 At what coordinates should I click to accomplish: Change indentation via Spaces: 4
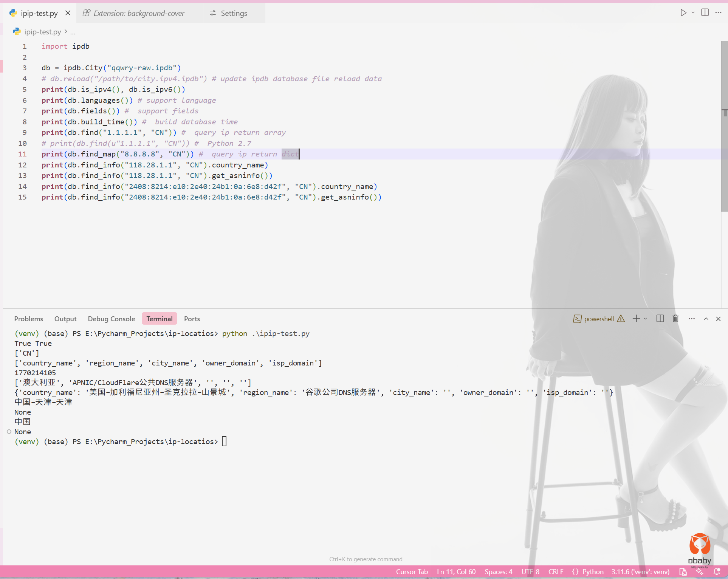498,571
